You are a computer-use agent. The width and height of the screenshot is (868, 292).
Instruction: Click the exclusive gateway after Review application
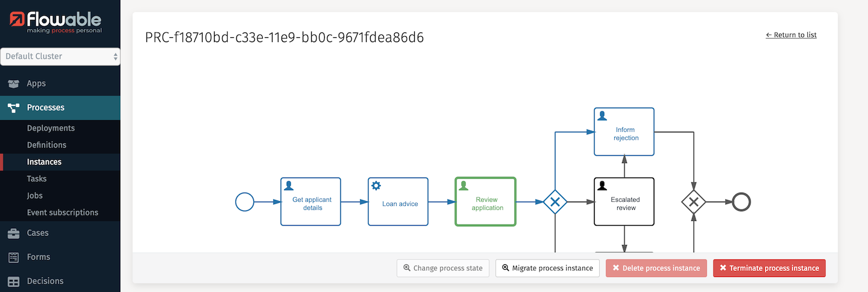[555, 202]
